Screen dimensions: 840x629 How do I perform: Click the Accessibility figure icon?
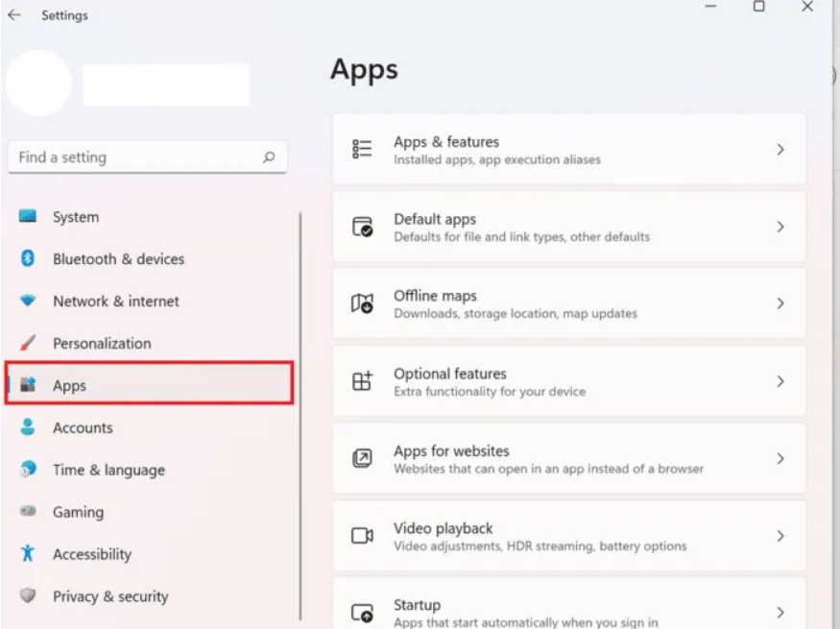click(x=28, y=554)
